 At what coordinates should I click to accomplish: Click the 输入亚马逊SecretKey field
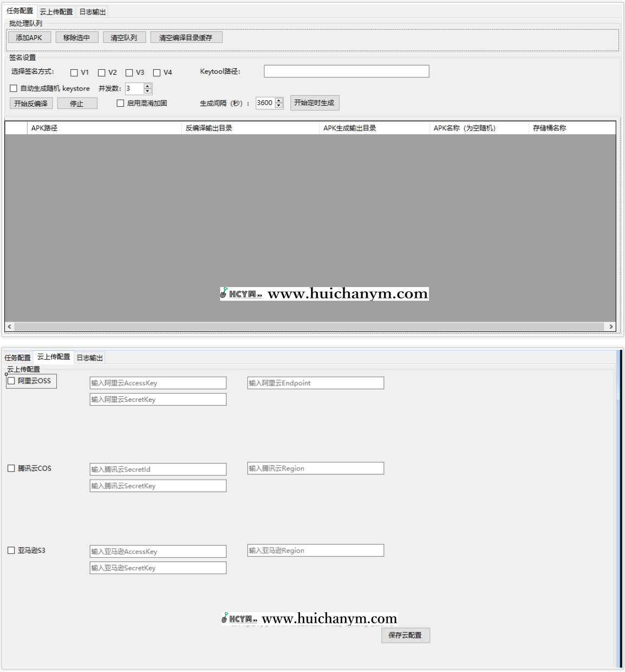(x=158, y=567)
